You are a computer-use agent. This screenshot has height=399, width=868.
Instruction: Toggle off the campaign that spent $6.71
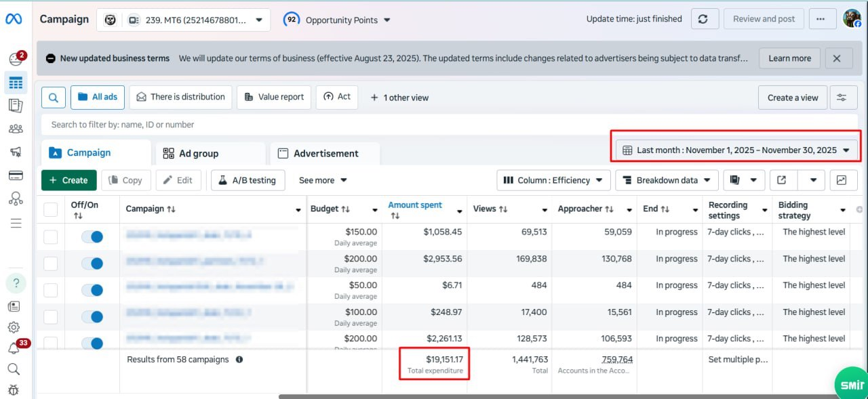(x=92, y=290)
